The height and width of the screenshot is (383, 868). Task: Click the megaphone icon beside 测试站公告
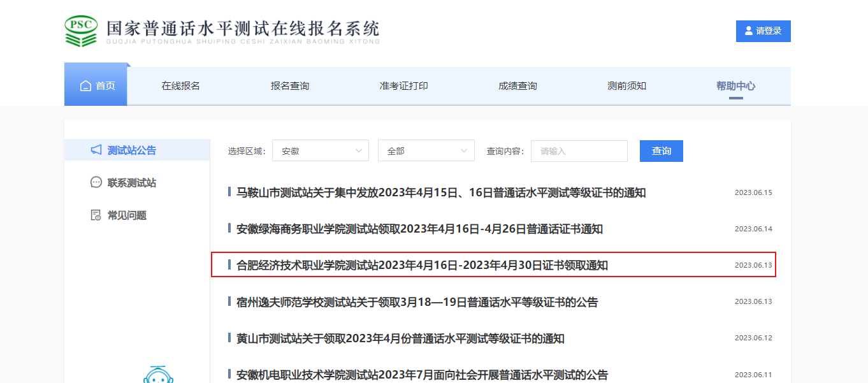pos(96,150)
